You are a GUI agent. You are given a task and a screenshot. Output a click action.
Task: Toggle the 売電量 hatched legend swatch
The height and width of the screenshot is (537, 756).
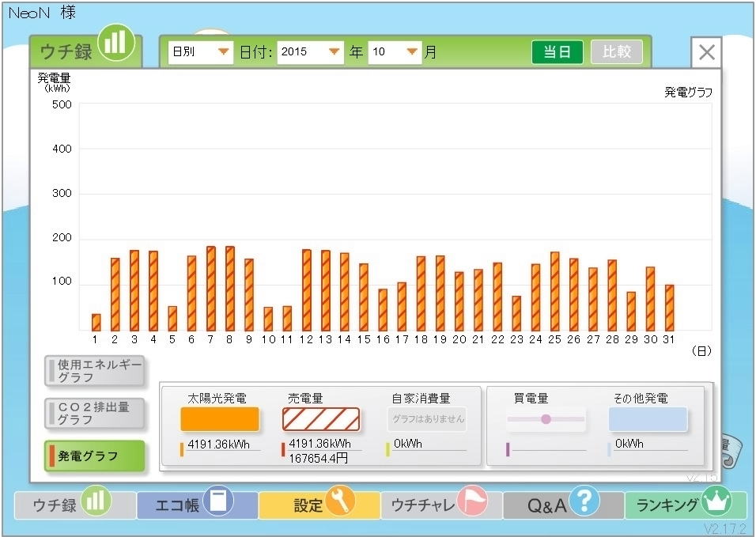pyautogui.click(x=321, y=419)
